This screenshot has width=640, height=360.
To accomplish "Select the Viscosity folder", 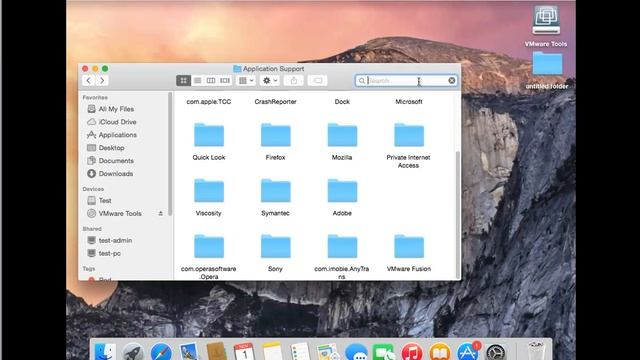I will (x=209, y=197).
